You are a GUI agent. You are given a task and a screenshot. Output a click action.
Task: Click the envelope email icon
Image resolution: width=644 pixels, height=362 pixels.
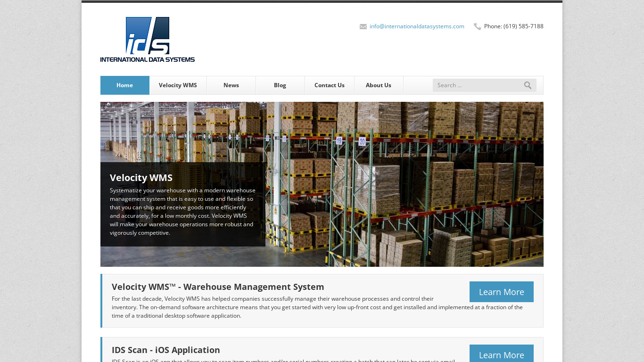(x=363, y=26)
